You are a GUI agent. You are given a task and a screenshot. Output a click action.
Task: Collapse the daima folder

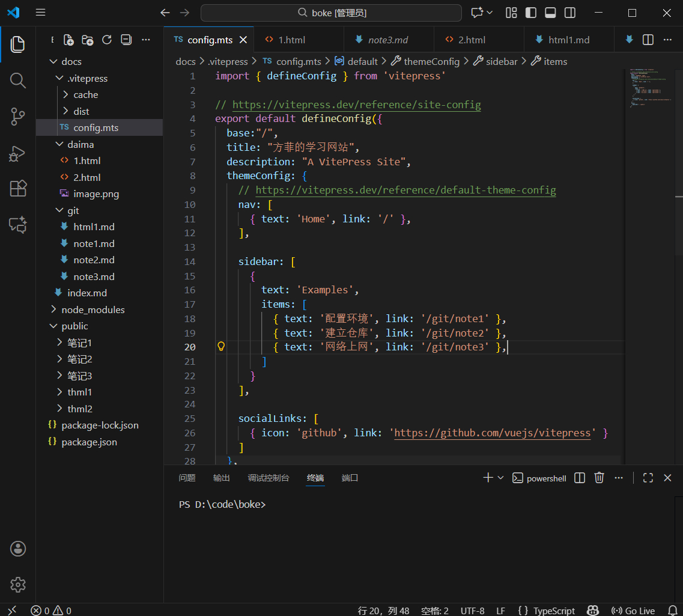tap(80, 144)
